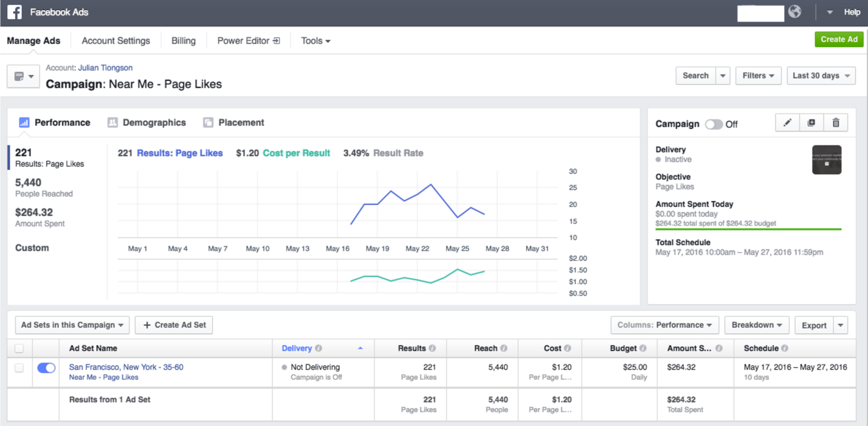
Task: Click the Export button
Action: click(814, 325)
